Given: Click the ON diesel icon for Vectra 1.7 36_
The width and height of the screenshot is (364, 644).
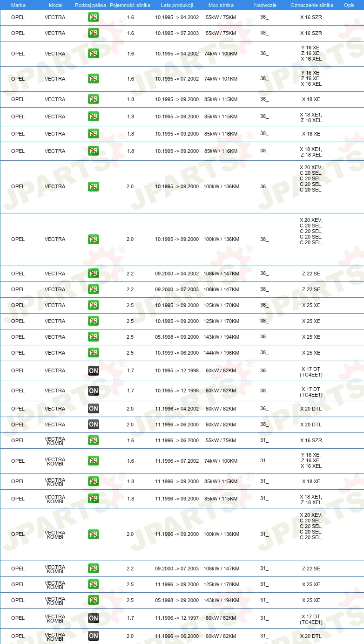Looking at the screenshot, I should [x=94, y=370].
